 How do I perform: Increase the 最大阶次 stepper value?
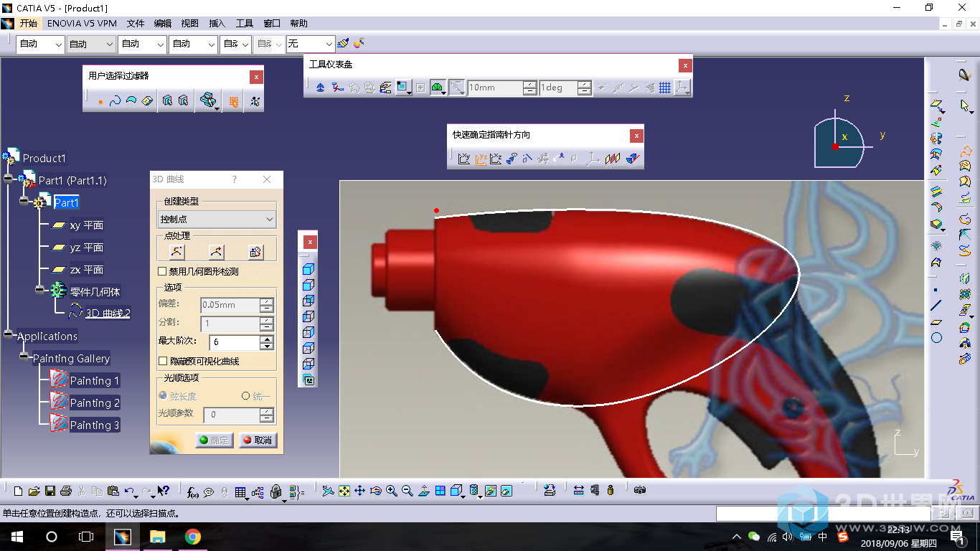[267, 339]
